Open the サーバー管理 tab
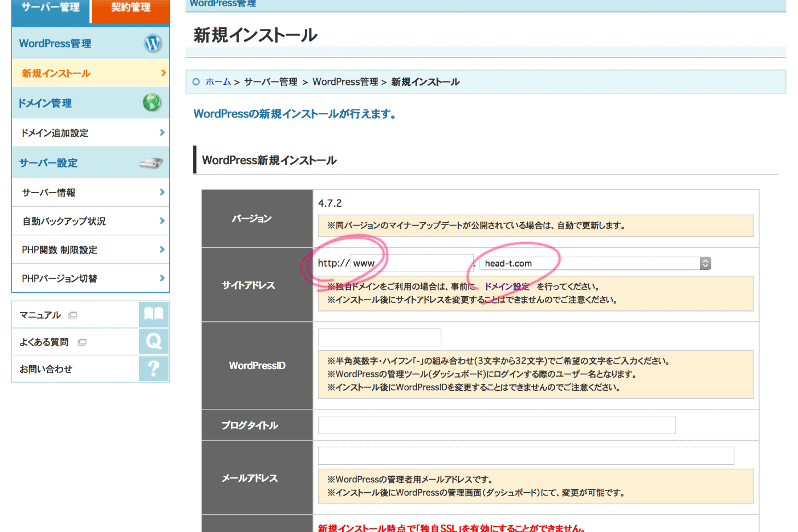The image size is (798, 532). point(50,10)
